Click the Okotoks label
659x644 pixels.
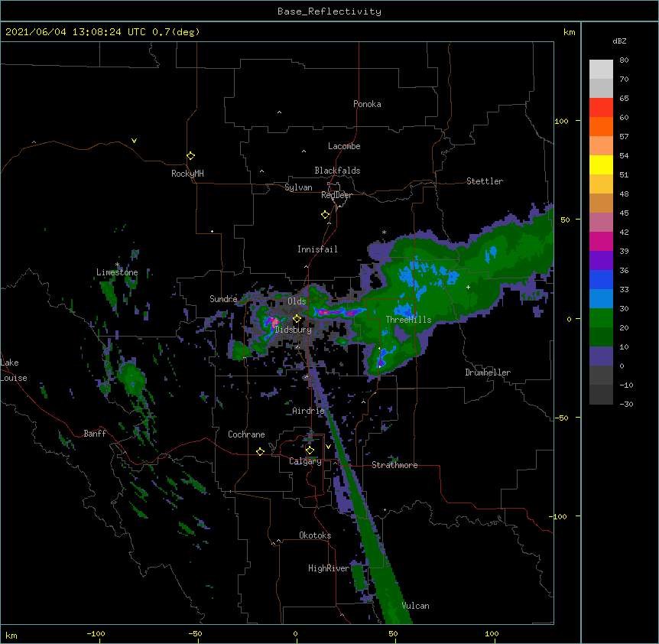coord(315,535)
